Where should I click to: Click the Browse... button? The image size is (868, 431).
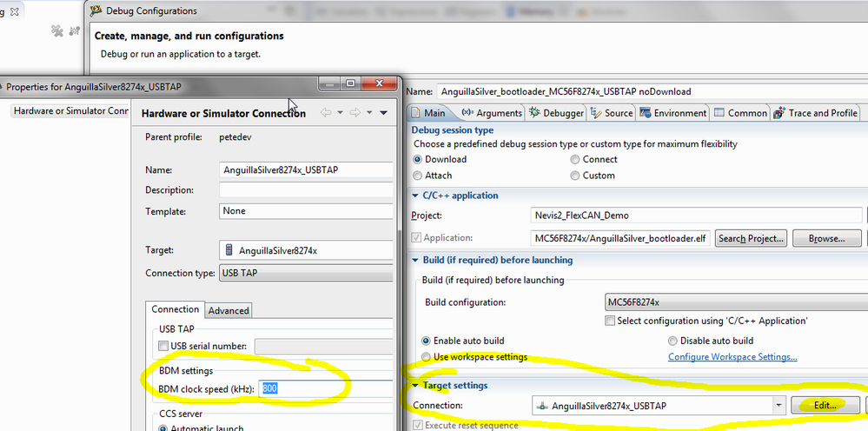[x=827, y=238]
